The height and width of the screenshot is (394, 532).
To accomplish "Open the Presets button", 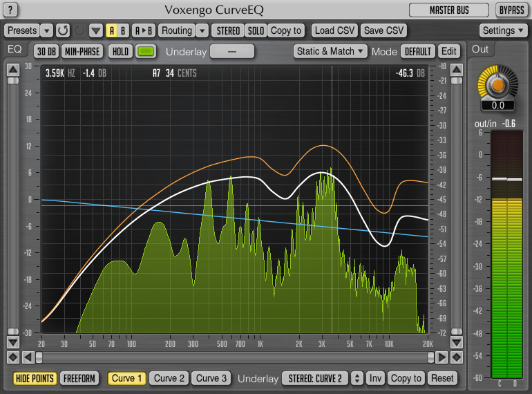I will (22, 30).
